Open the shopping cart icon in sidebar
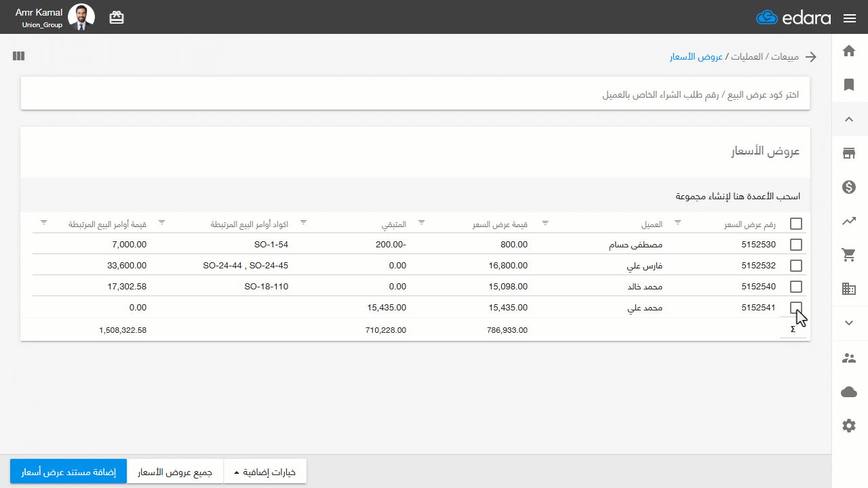Screen dimensions: 868x488 [x=849, y=255]
